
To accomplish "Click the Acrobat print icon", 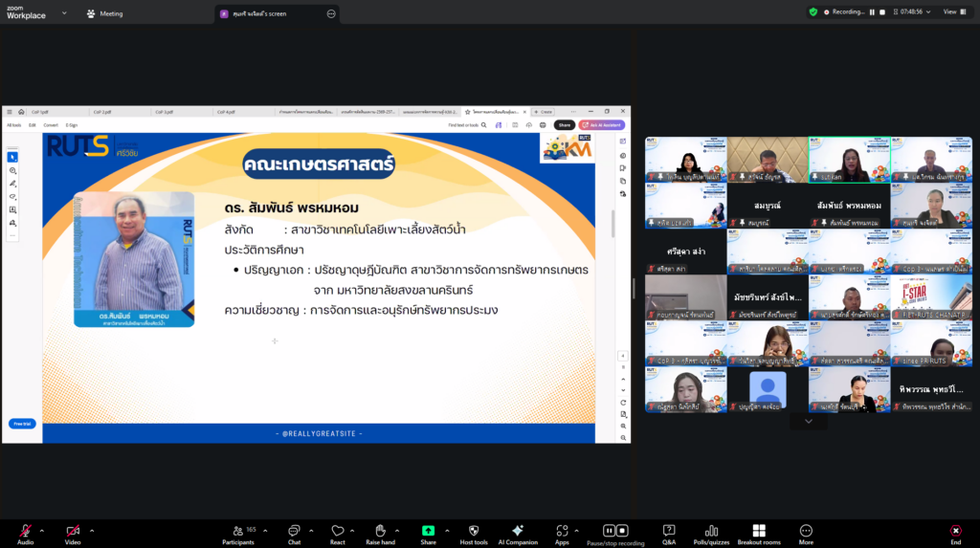I will click(543, 125).
